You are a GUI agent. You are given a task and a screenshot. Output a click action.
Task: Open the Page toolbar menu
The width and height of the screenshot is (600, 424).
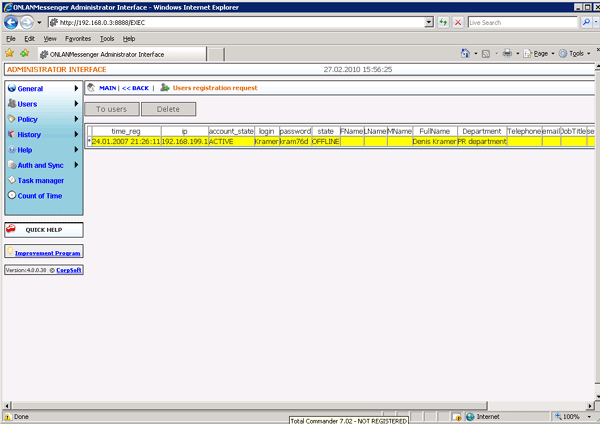(539, 54)
